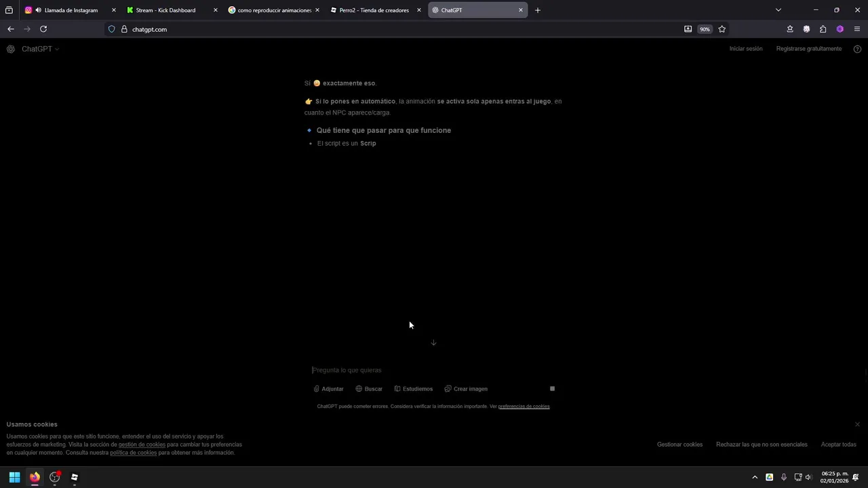Reload the current page
The image size is (868, 488).
(43, 29)
